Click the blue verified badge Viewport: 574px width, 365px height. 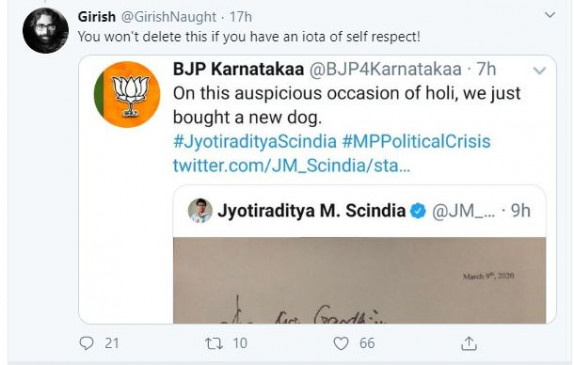418,211
